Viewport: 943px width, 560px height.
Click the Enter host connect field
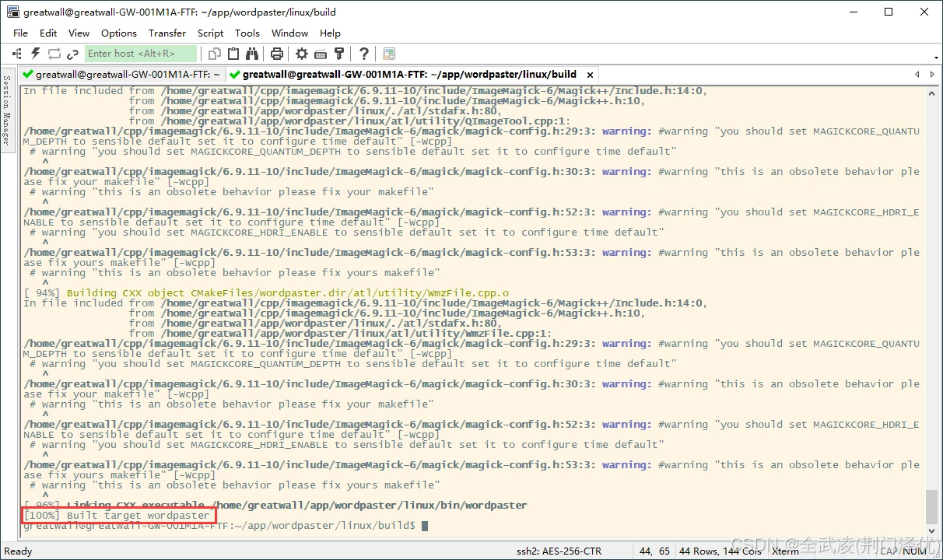point(141,54)
